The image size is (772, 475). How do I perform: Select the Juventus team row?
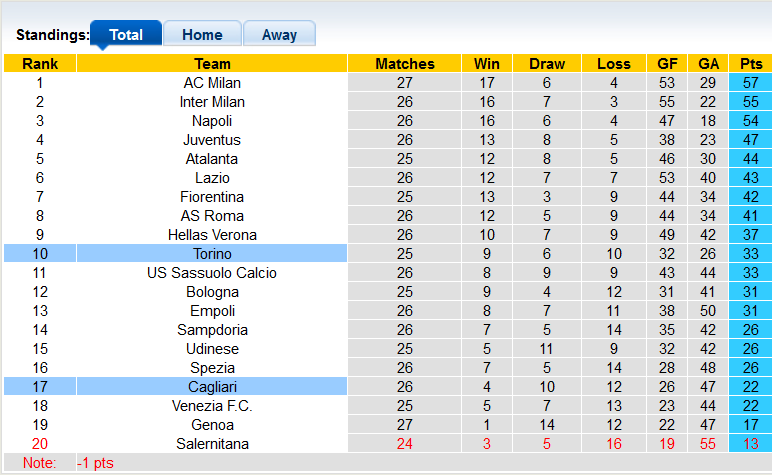212,140
